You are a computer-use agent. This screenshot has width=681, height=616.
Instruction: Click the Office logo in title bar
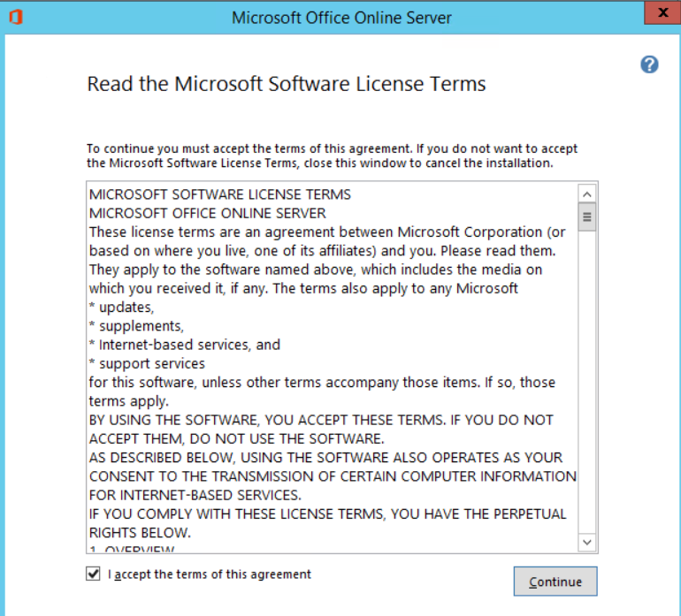point(16,18)
